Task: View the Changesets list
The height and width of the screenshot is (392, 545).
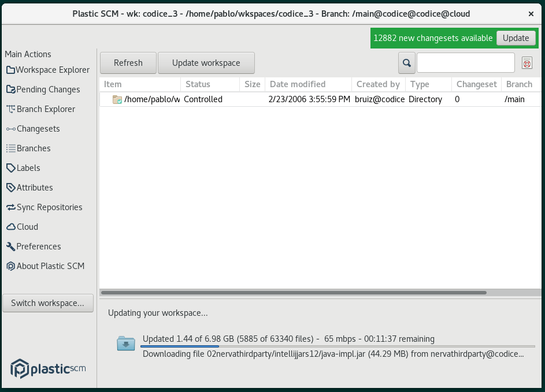Action: 36,128
